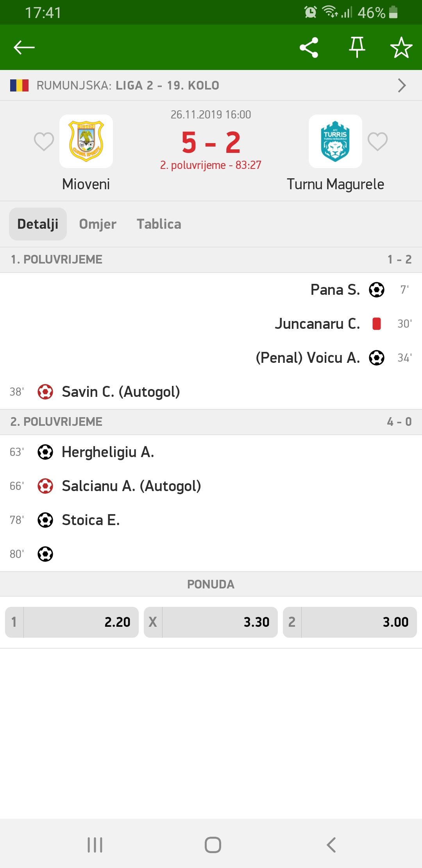Viewport: 422px width, 868px height.
Task: Tap Savin C. own goal ball icon
Action: tap(45, 392)
